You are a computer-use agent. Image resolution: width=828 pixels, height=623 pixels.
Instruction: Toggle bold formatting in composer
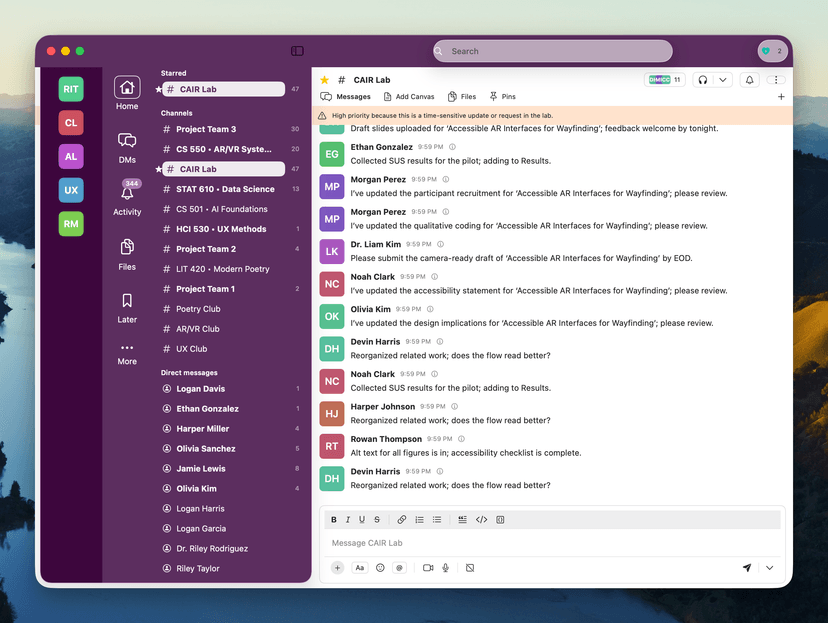click(x=334, y=519)
